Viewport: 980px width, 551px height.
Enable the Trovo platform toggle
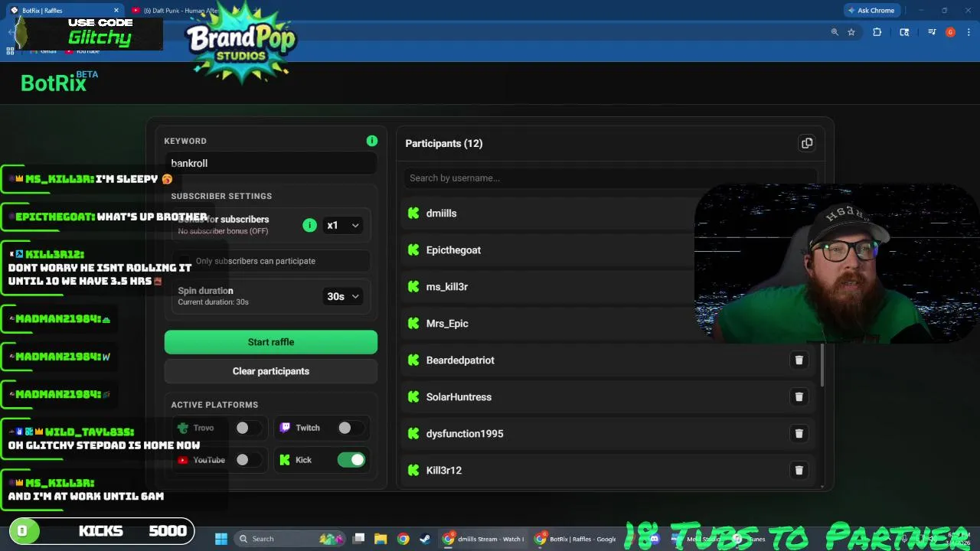248,428
